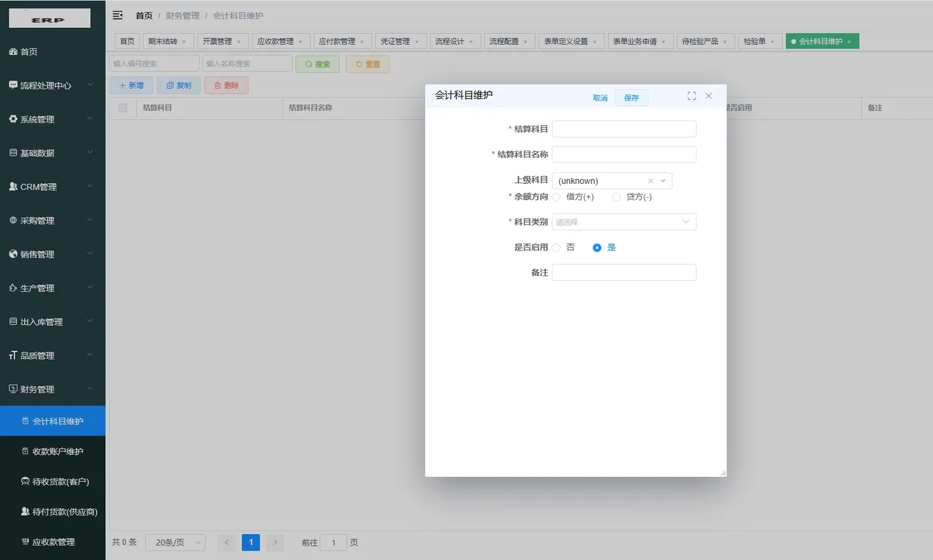Tick the table header select-all checkbox
Viewport: 933px width, 560px height.
tap(123, 108)
